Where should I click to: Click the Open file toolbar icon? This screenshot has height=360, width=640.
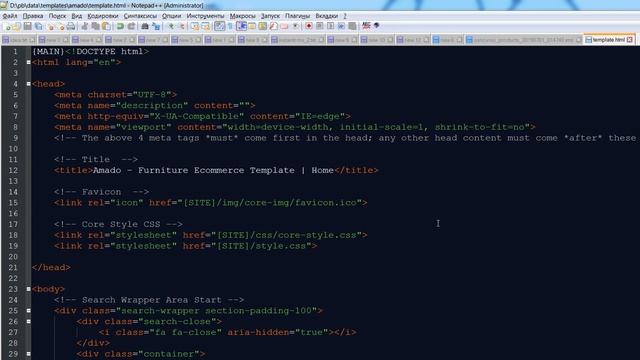click(x=17, y=27)
